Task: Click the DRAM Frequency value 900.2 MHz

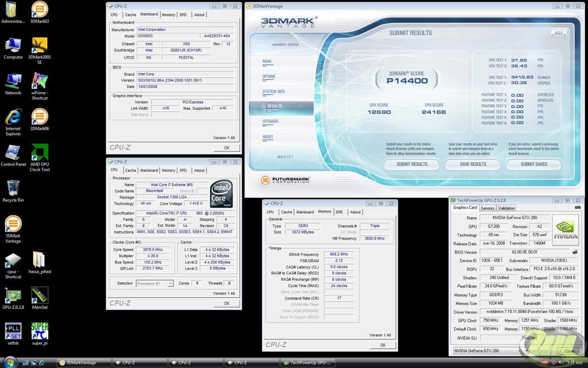Action: (339, 255)
